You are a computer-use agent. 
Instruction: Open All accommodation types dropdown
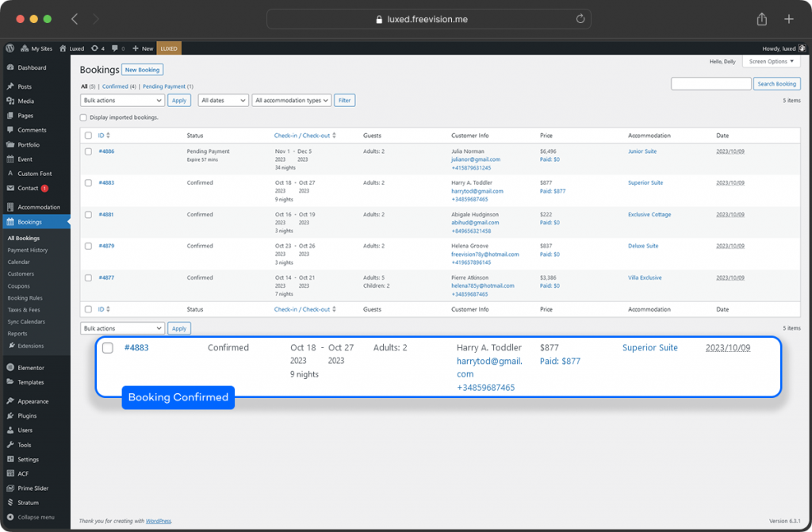(x=291, y=101)
